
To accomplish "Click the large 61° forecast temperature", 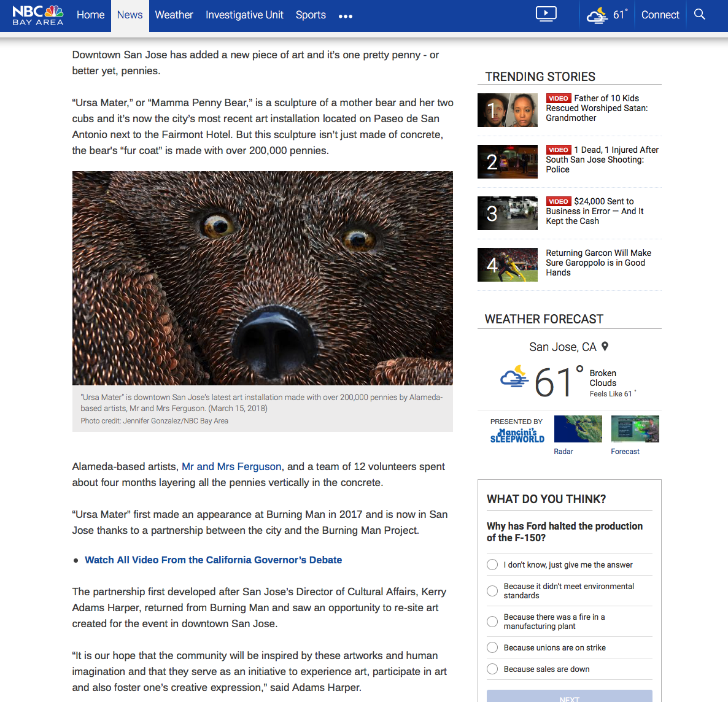I will click(x=559, y=382).
